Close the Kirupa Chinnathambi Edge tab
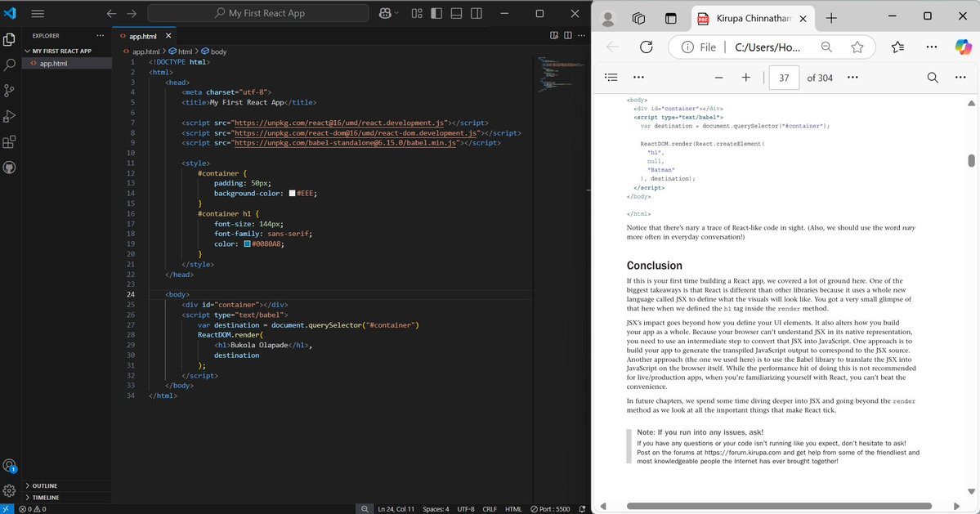This screenshot has width=980, height=514. pyautogui.click(x=803, y=19)
